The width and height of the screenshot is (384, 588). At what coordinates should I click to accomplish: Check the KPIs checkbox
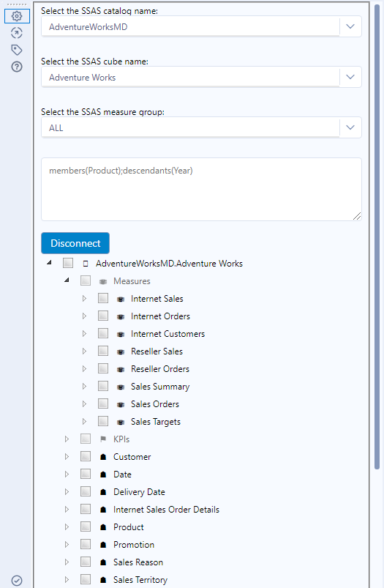[86, 439]
